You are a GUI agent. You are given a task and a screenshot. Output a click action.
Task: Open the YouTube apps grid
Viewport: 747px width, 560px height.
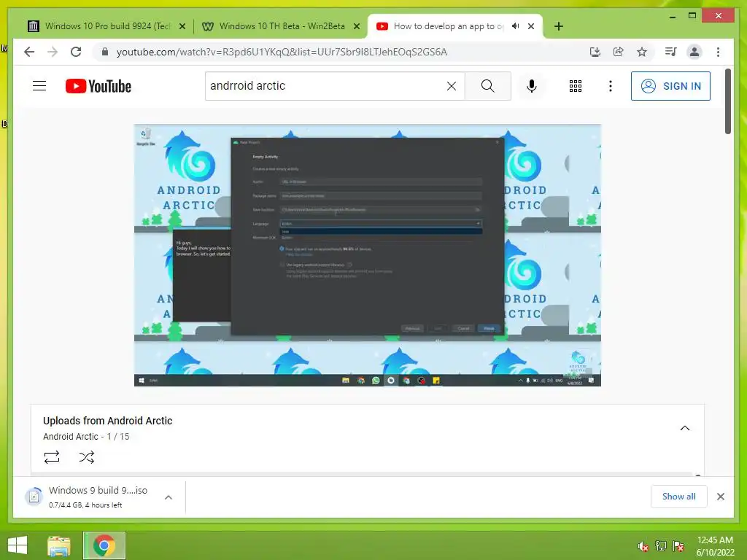pos(575,86)
